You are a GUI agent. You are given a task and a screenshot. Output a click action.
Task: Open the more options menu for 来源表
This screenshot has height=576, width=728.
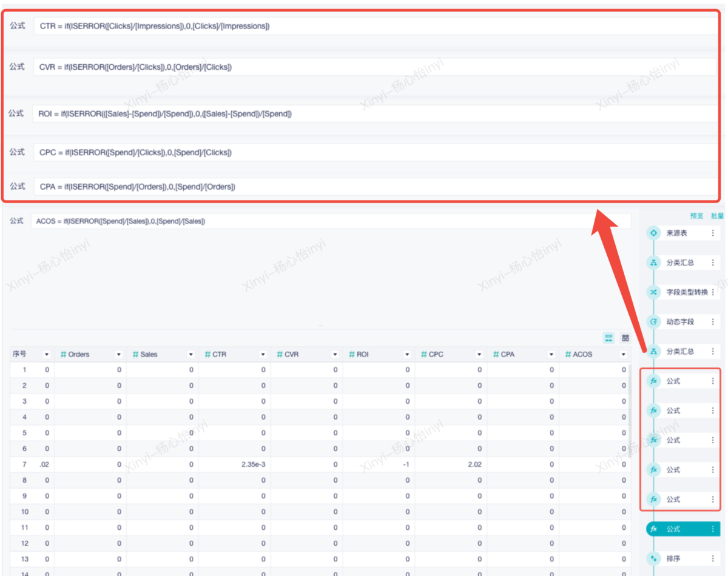coord(713,233)
